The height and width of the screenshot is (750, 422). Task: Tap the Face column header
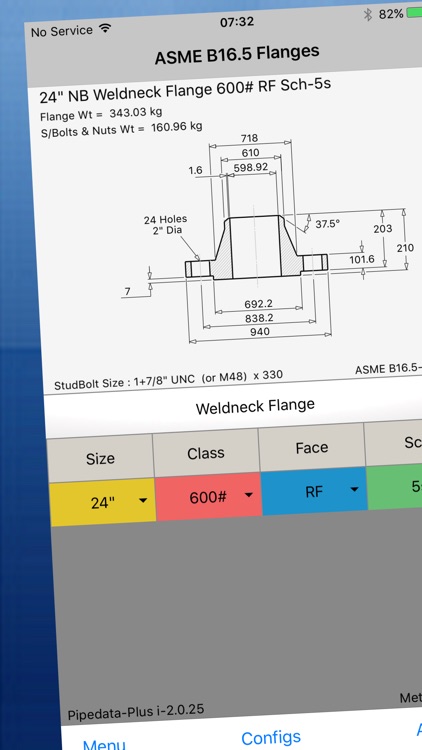(x=312, y=448)
